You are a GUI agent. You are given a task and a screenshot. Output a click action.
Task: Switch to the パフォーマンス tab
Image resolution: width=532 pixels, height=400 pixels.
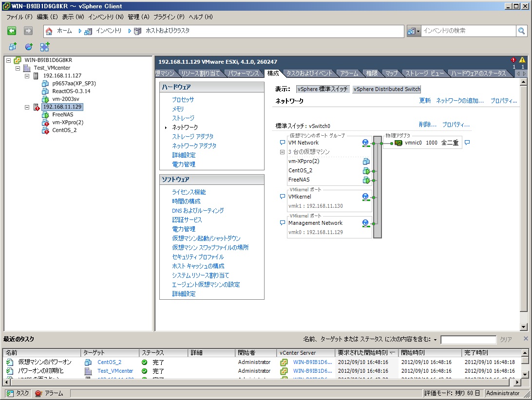pyautogui.click(x=244, y=73)
